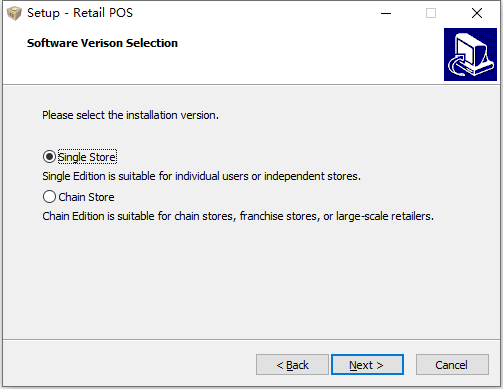Click "Please select the installation version." text

(x=130, y=115)
